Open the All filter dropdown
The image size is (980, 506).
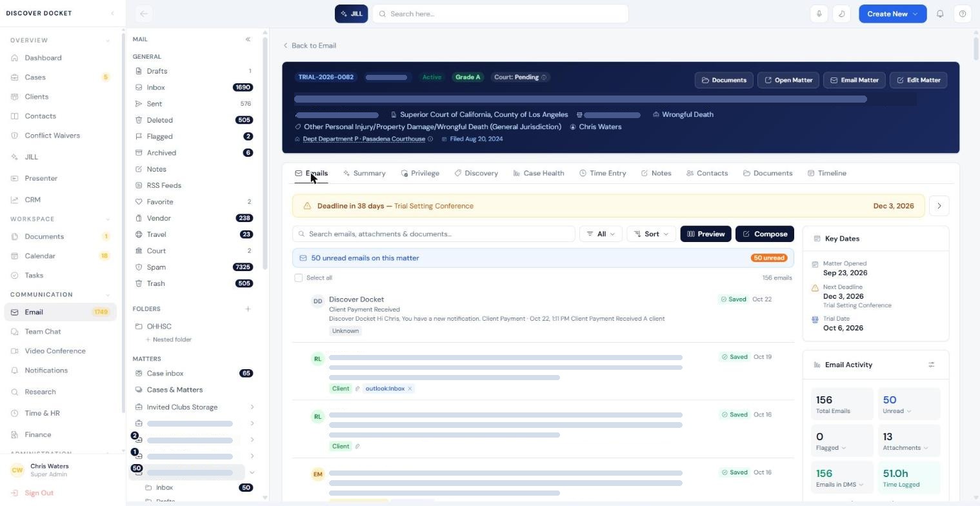point(601,234)
